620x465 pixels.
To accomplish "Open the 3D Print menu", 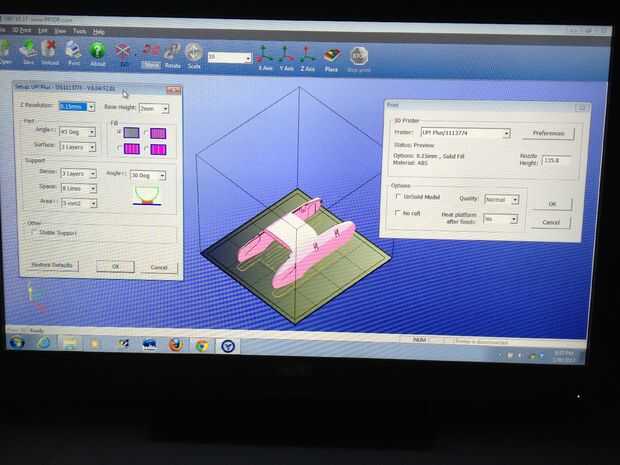I will pos(21,30).
